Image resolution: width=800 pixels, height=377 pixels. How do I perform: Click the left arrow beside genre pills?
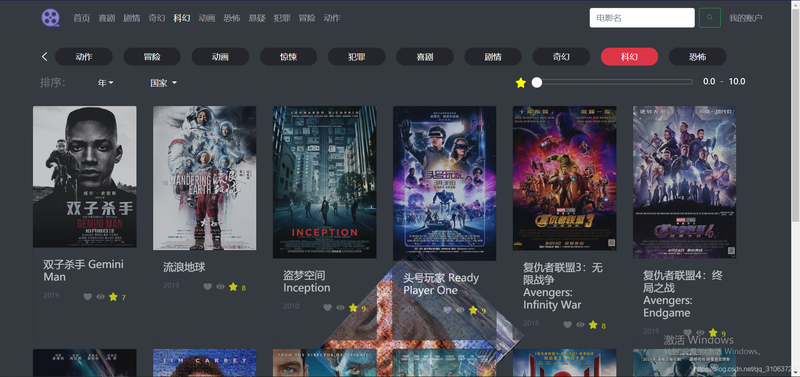pos(44,57)
